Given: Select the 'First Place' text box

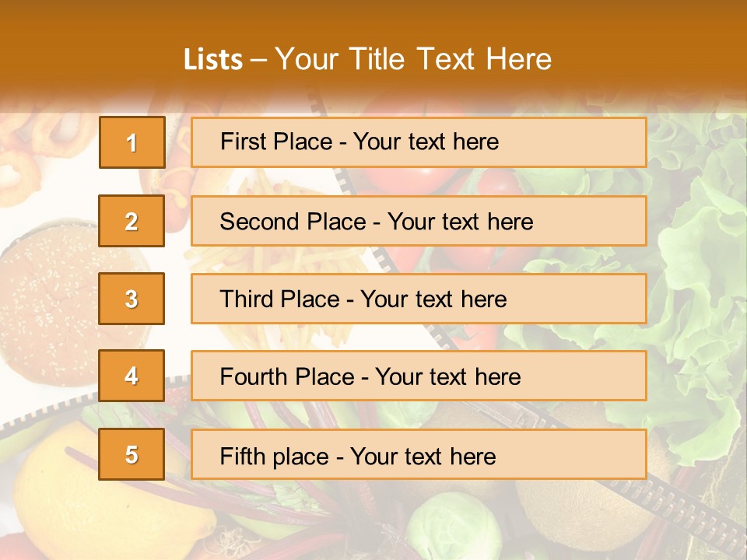Looking at the screenshot, I should point(419,142).
